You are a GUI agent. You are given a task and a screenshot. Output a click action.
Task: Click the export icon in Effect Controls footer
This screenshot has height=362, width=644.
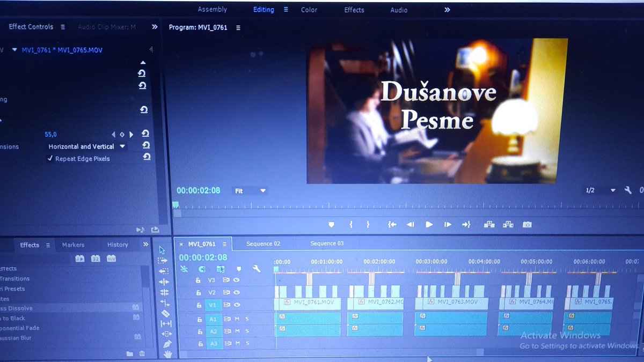(155, 230)
